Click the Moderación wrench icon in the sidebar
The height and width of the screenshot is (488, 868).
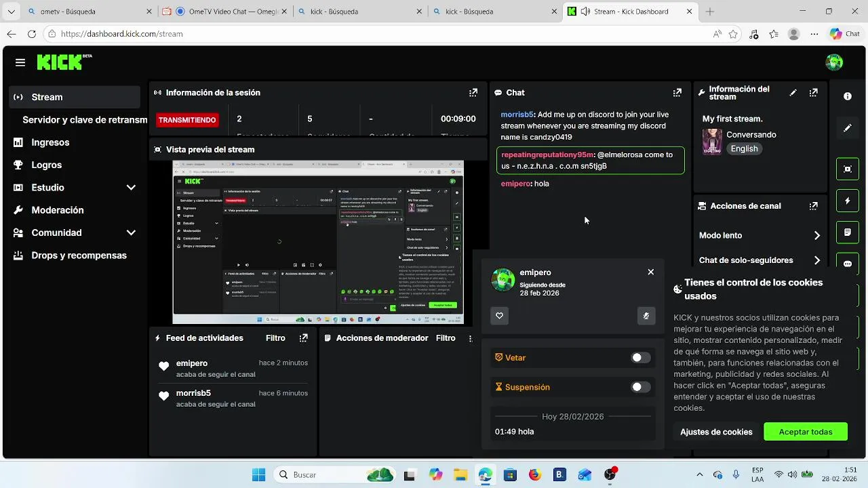18,210
